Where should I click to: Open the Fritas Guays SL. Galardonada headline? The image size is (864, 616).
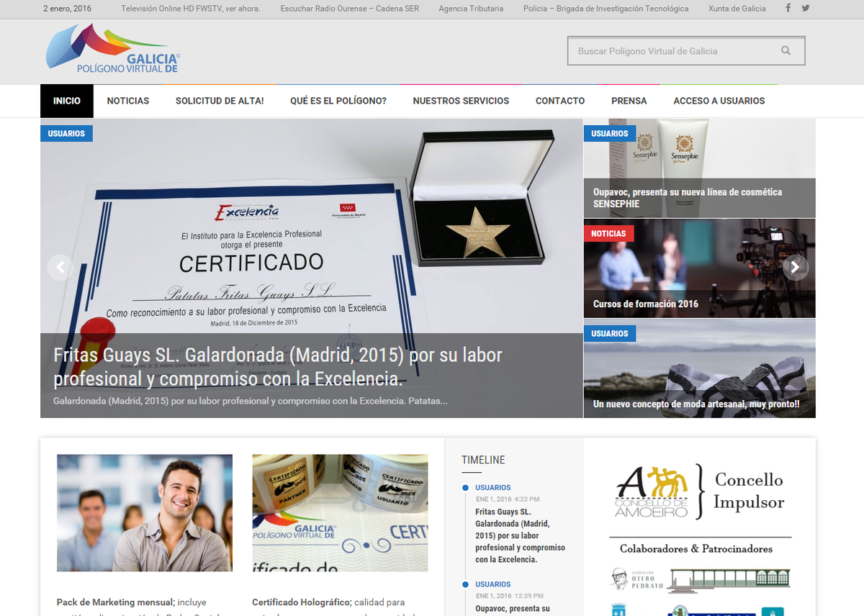pos(278,367)
